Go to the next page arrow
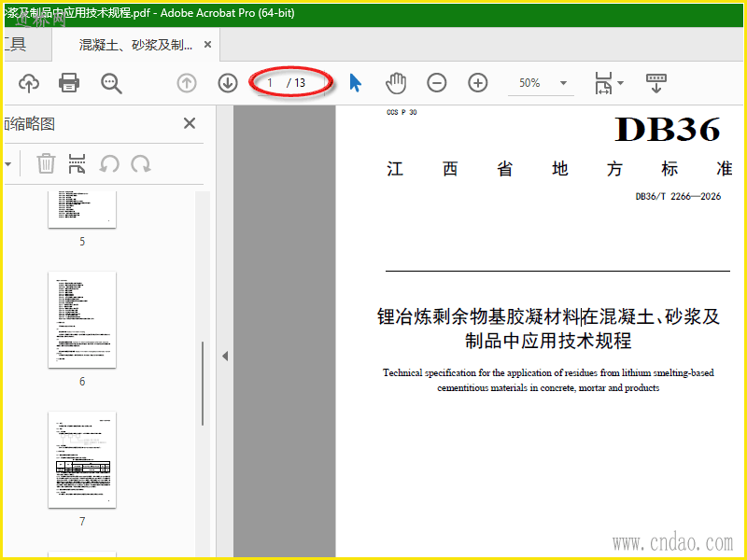The width and height of the screenshot is (747, 560). [x=228, y=83]
